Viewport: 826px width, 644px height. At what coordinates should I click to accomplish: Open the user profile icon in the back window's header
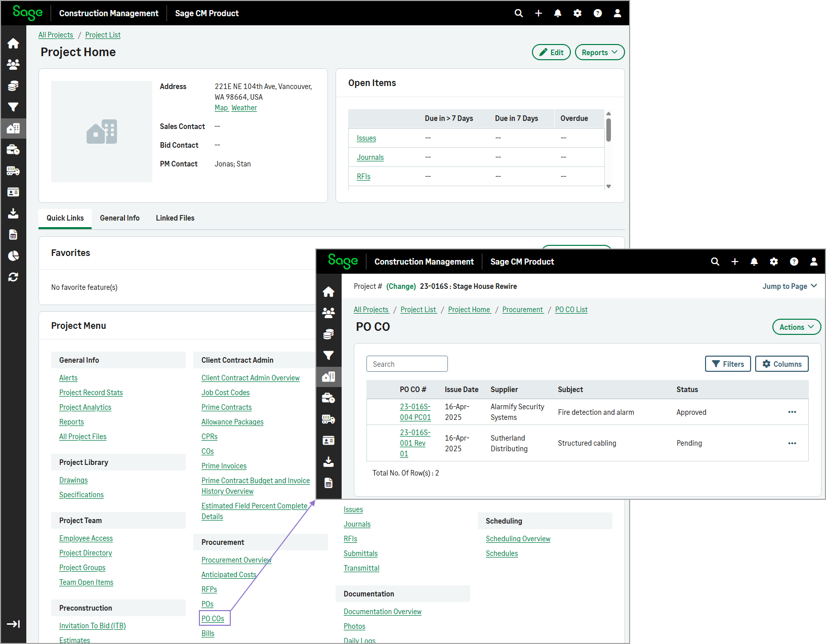(x=617, y=13)
